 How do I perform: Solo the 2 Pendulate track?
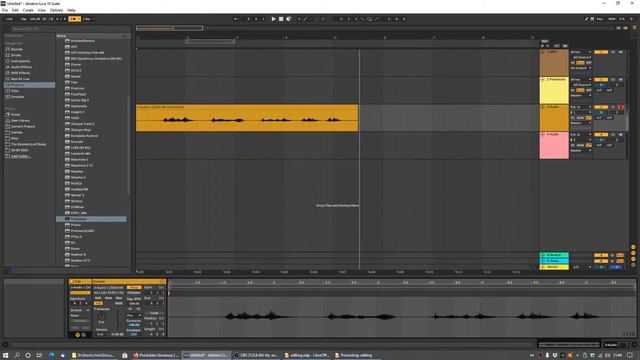613,80
